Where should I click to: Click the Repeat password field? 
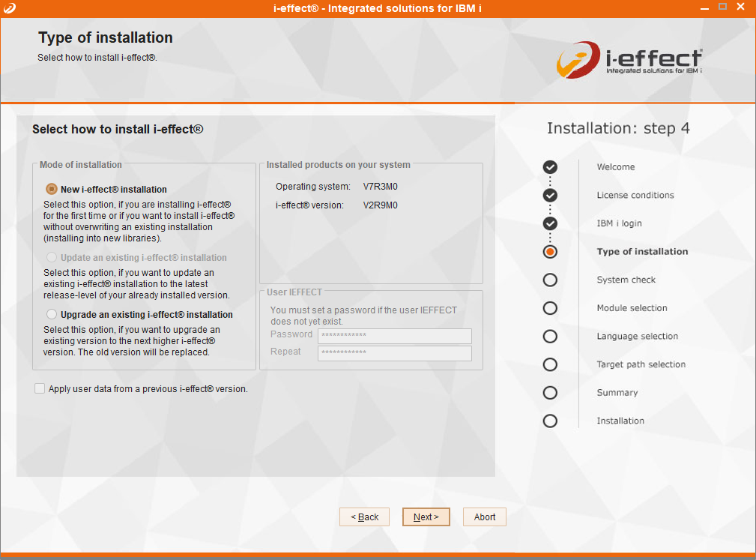point(394,353)
